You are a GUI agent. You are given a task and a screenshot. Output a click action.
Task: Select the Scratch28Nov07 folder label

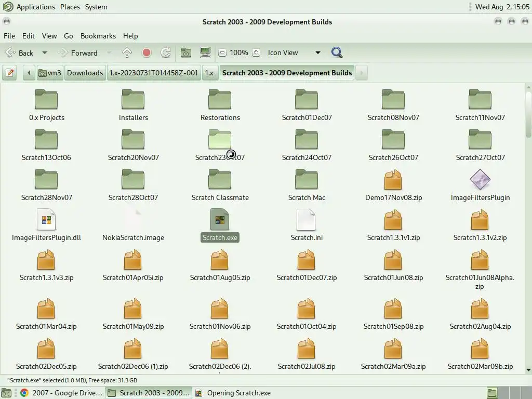click(x=46, y=197)
